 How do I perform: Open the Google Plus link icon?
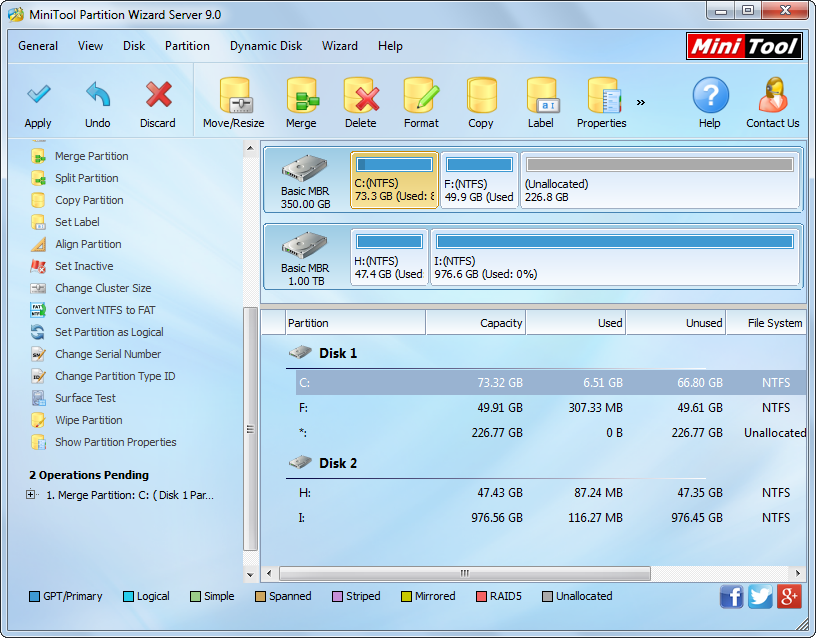pos(789,596)
